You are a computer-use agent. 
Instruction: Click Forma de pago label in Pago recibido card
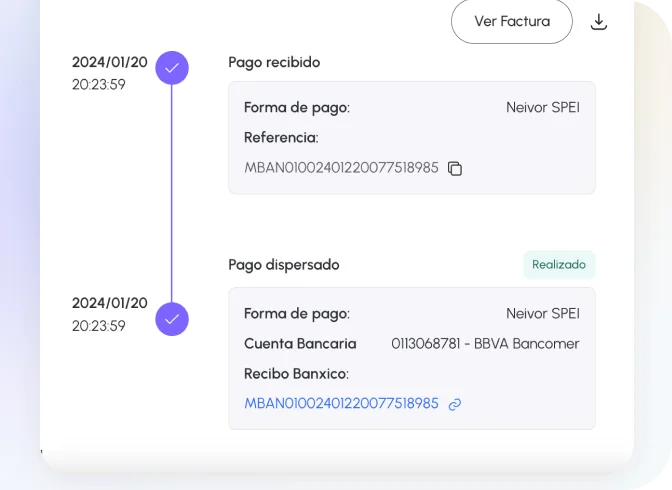[x=297, y=108]
